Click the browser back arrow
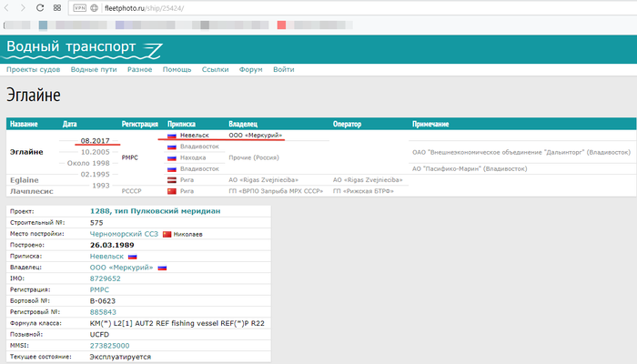 click(x=8, y=7)
